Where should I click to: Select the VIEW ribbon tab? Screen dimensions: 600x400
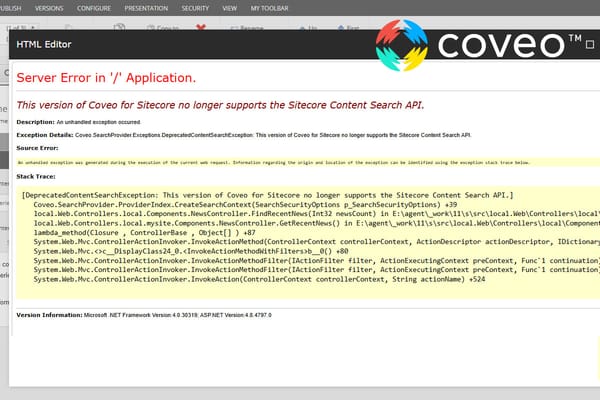click(x=230, y=8)
